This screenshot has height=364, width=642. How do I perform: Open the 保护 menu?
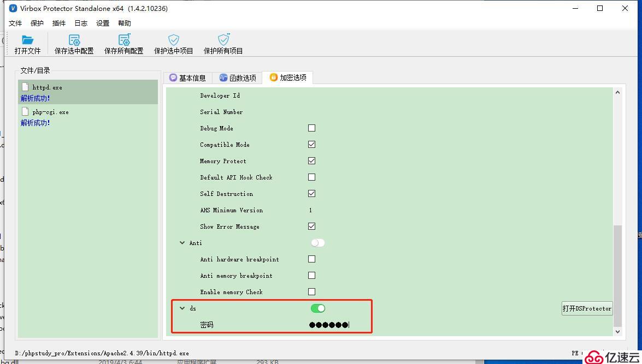point(37,23)
